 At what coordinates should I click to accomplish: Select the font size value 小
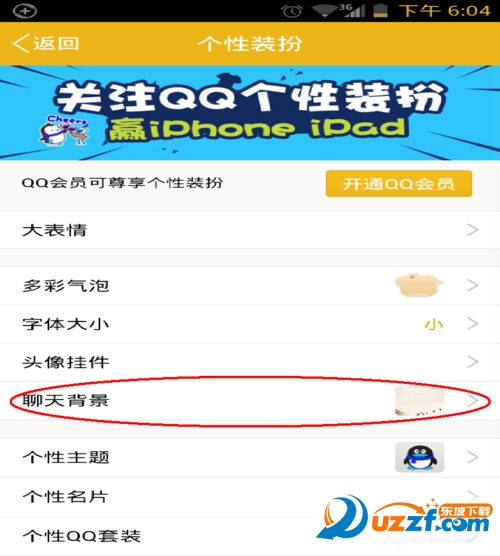pos(434,324)
